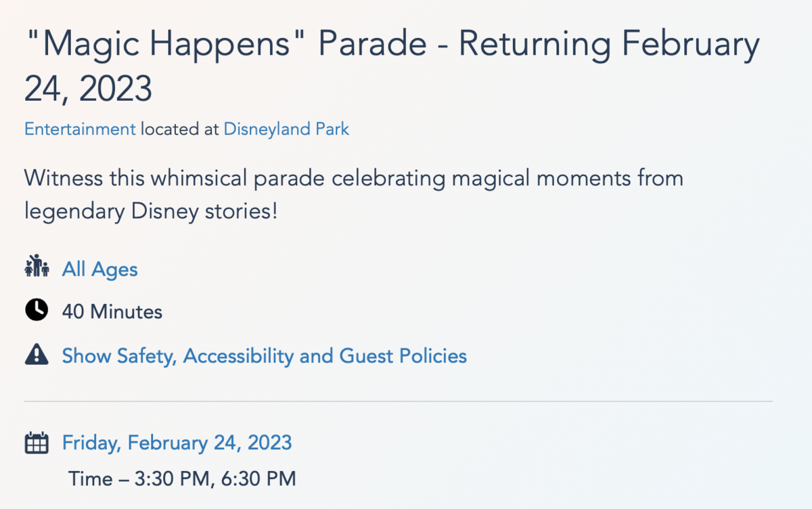812x509 pixels.
Task: Open the Disneyland Park link
Action: point(286,129)
